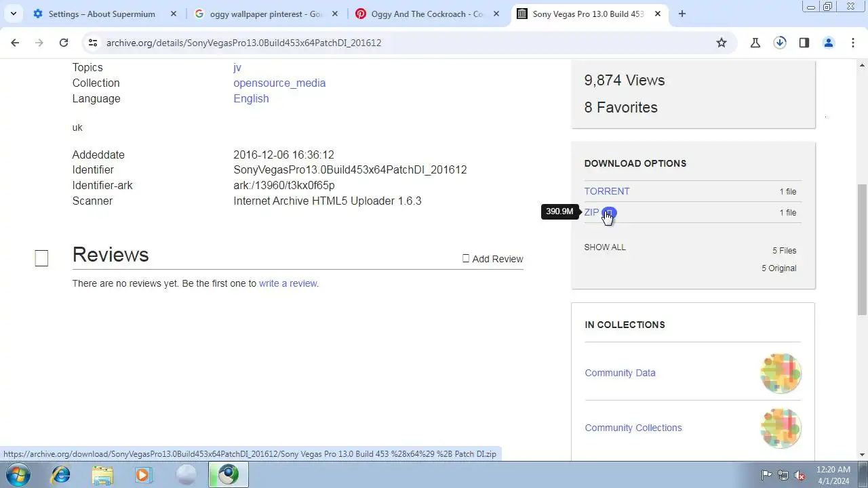Screen dimensions: 868x488
Task: Open the grey sphere taskbar app
Action: pos(186,474)
